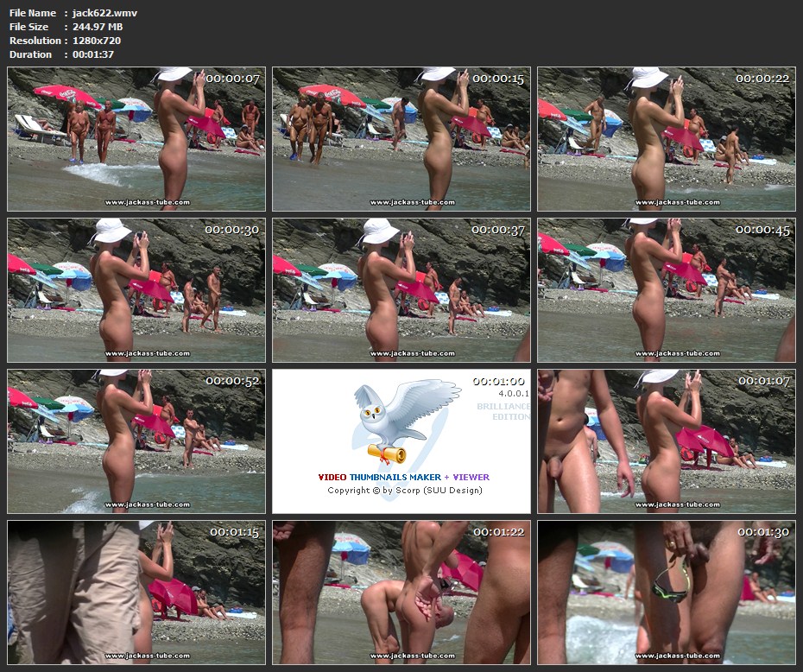The height and width of the screenshot is (672, 803).
Task: Click the "VIDEO THUMBNAILS MAKER + VIEWER" title text
Action: [x=403, y=477]
